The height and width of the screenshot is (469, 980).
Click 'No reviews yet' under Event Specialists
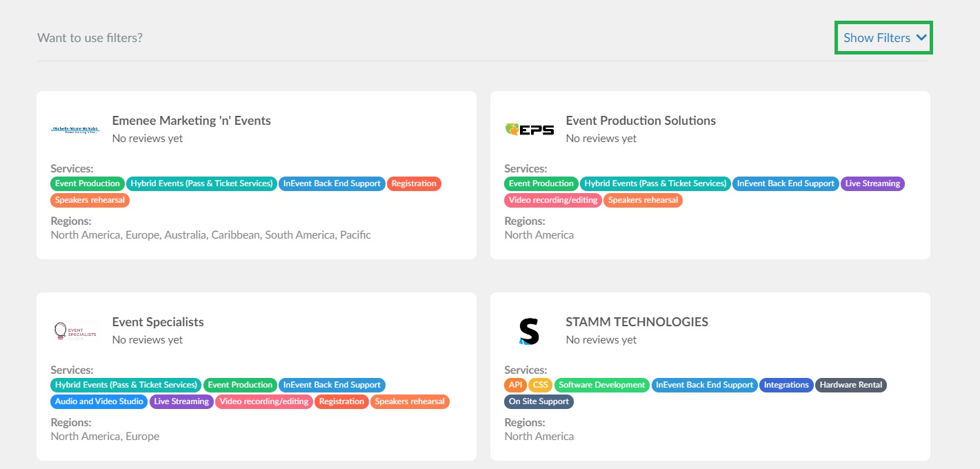(148, 340)
